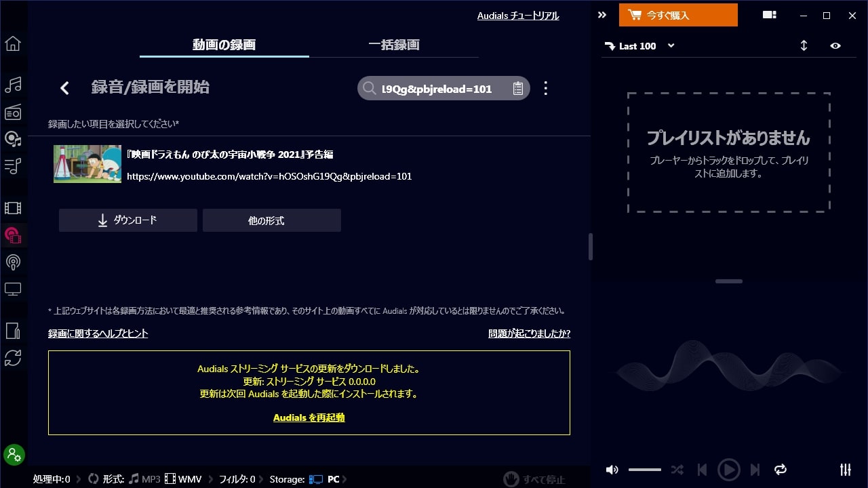Select the highlighted video recording icon
This screenshot has width=868, height=488.
coord(13,235)
